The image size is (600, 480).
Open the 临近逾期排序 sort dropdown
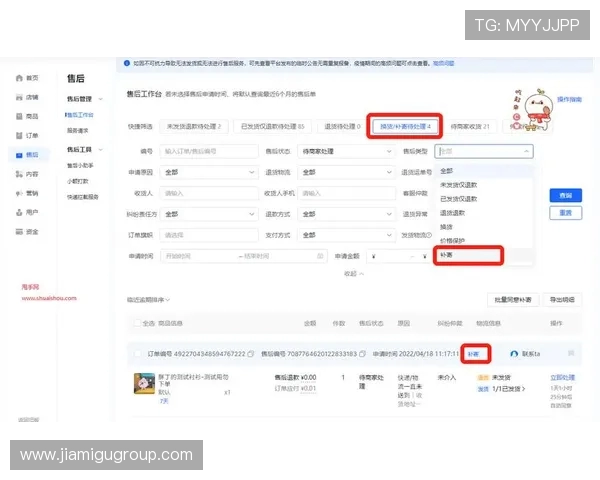148,300
